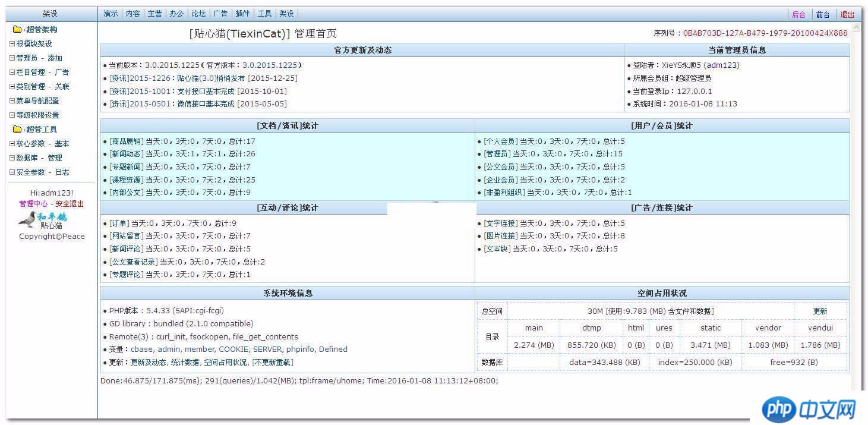Viewport: 868px width, 425px height.
Task: Click 更新 in the 总空间 table row
Action: 820,311
